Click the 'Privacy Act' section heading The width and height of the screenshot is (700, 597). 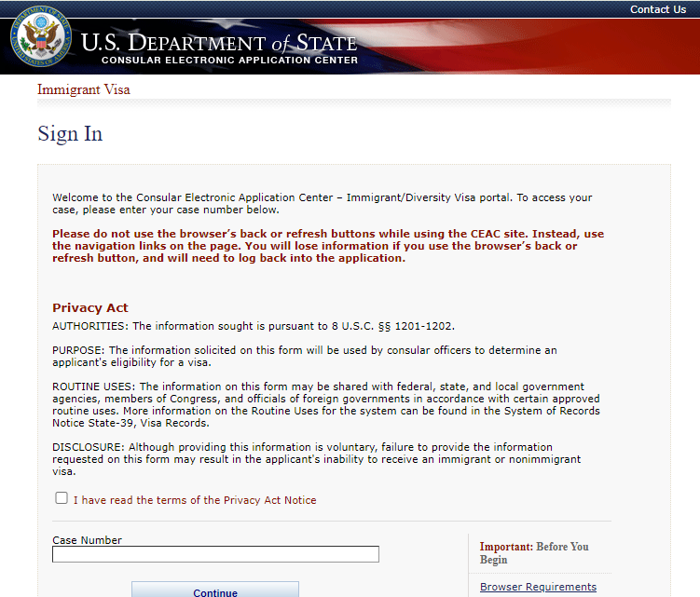pos(90,308)
